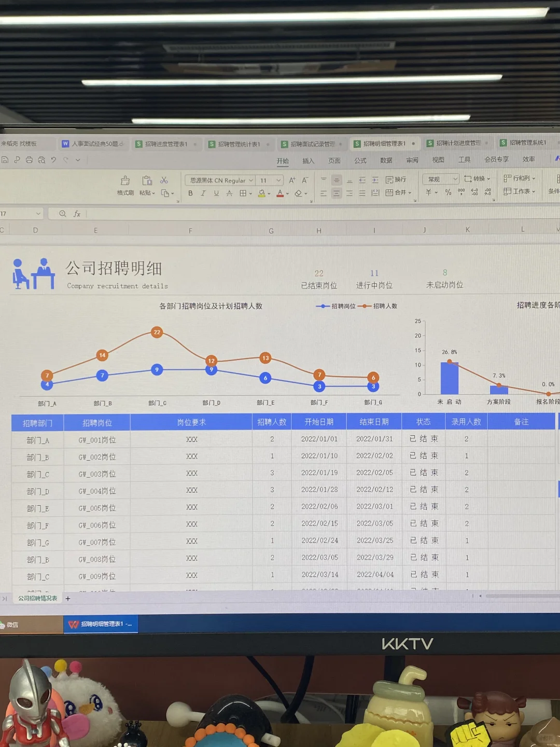560x747 pixels.
Task: Click the Justify alignment icon
Action: pyautogui.click(x=362, y=193)
